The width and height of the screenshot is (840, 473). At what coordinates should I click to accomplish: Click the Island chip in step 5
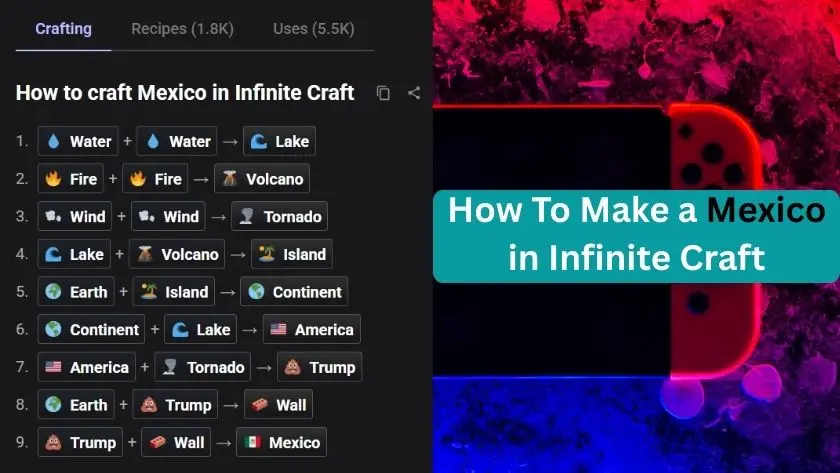coord(174,292)
